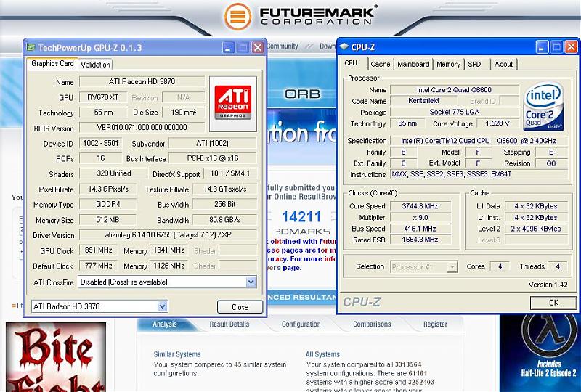
Task: Click the Instructions MMX, SSE list field
Action: tap(479, 174)
